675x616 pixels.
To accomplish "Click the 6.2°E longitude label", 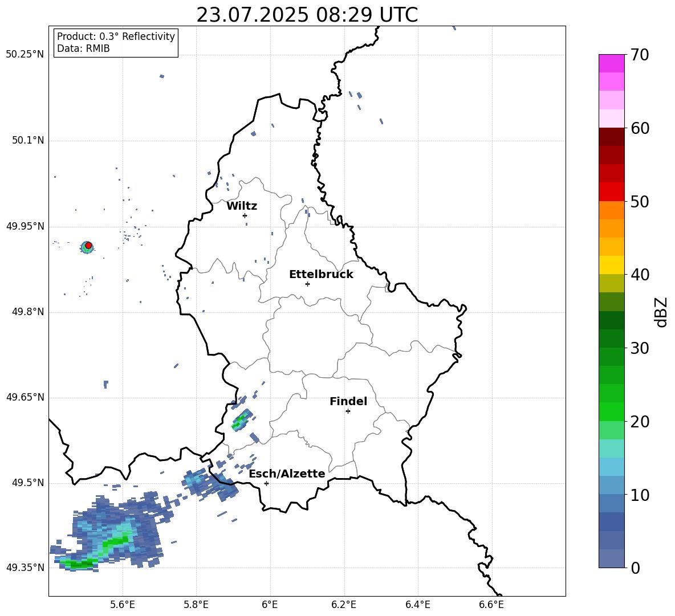I will click(x=344, y=605).
